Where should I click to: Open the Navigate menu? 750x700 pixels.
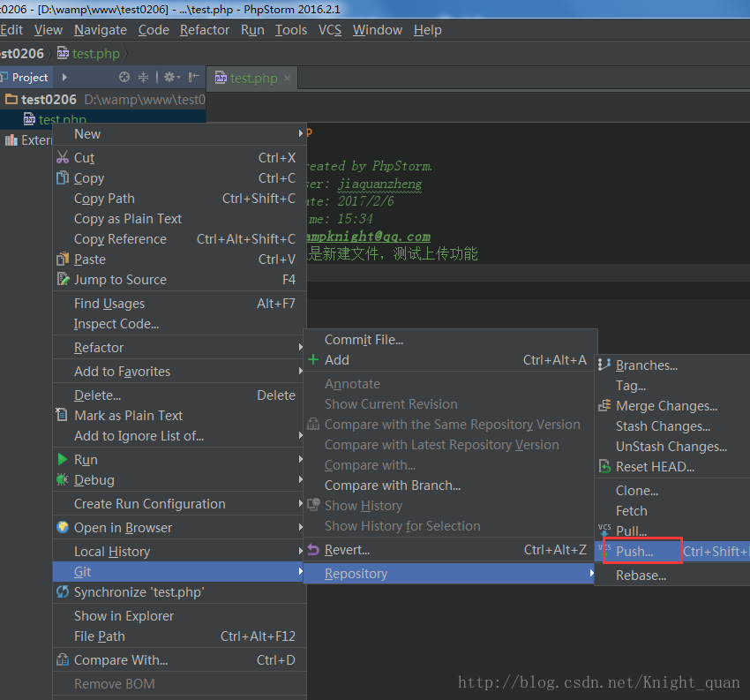click(101, 30)
